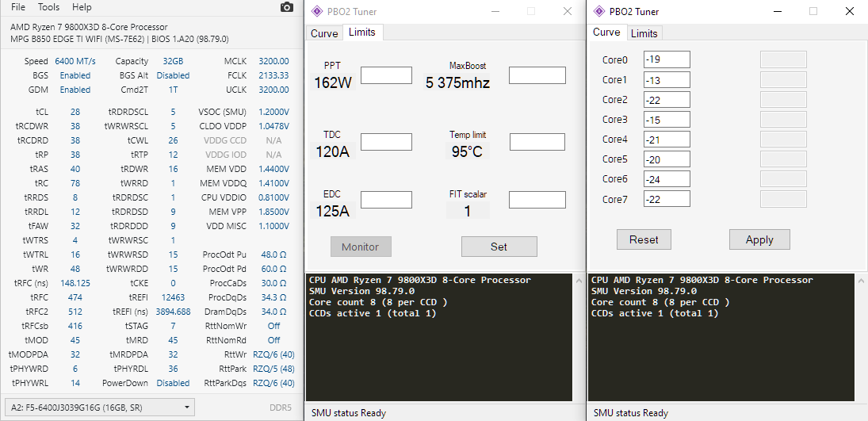The height and width of the screenshot is (421, 868).
Task: Click the PPT input field
Action: click(x=386, y=75)
